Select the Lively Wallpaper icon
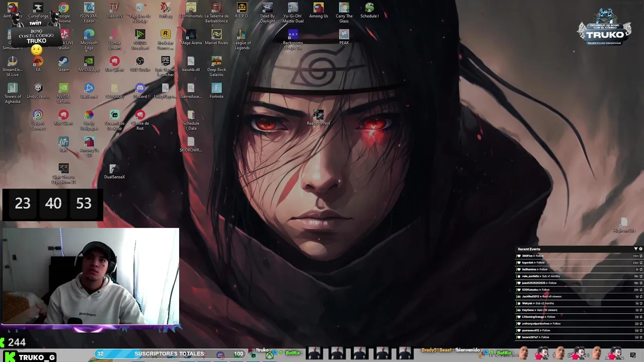 89,120
